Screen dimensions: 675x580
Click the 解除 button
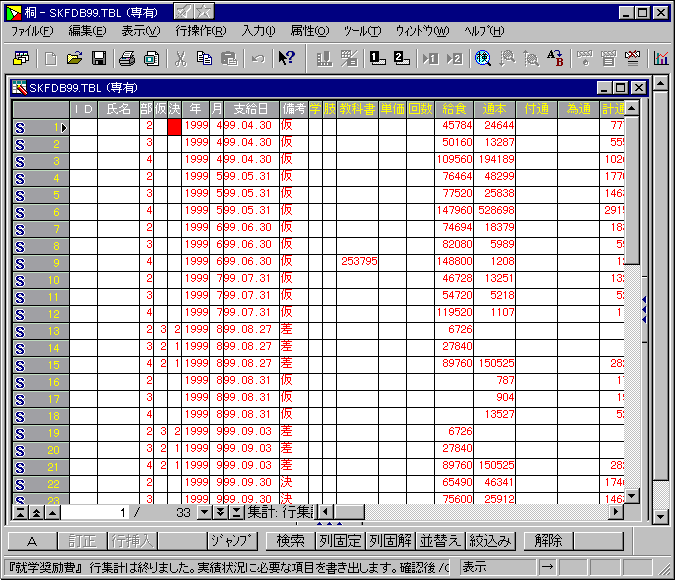pos(548,541)
